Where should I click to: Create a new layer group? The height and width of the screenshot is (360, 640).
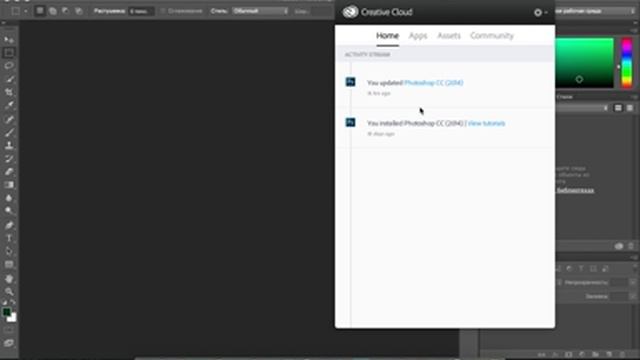[x=595, y=354]
